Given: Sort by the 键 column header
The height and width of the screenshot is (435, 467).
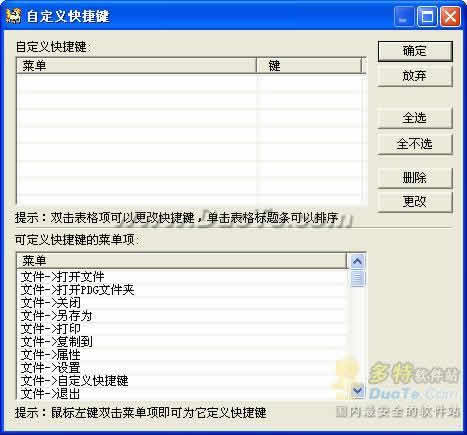Looking at the screenshot, I should 309,66.
